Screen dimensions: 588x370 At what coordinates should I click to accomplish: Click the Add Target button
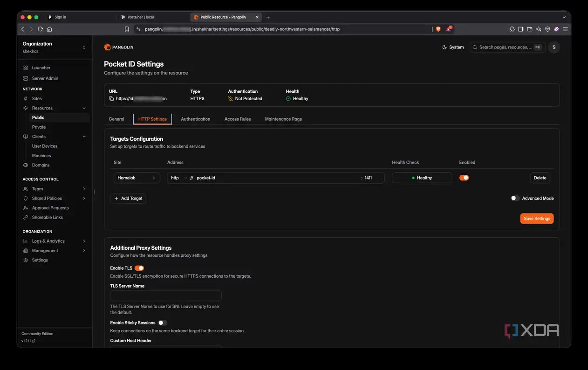tap(128, 198)
